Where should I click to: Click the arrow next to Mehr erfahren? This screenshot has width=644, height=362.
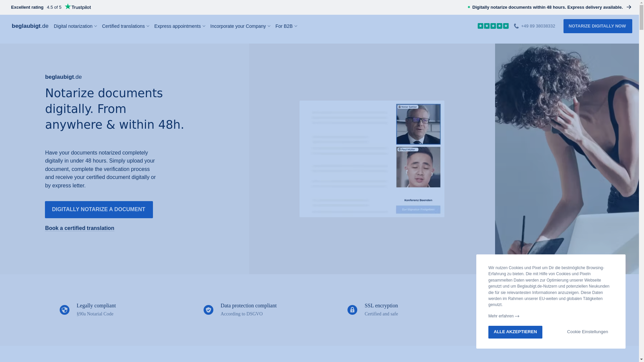point(517,316)
